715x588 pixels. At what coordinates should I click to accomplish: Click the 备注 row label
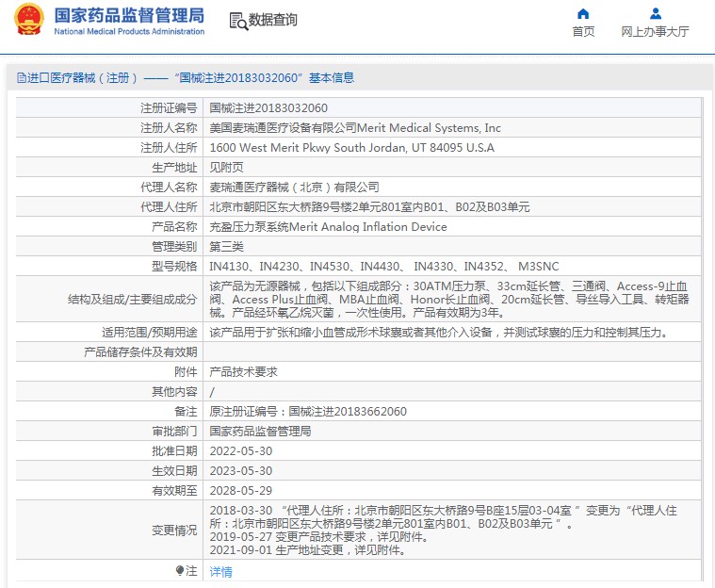tap(186, 412)
